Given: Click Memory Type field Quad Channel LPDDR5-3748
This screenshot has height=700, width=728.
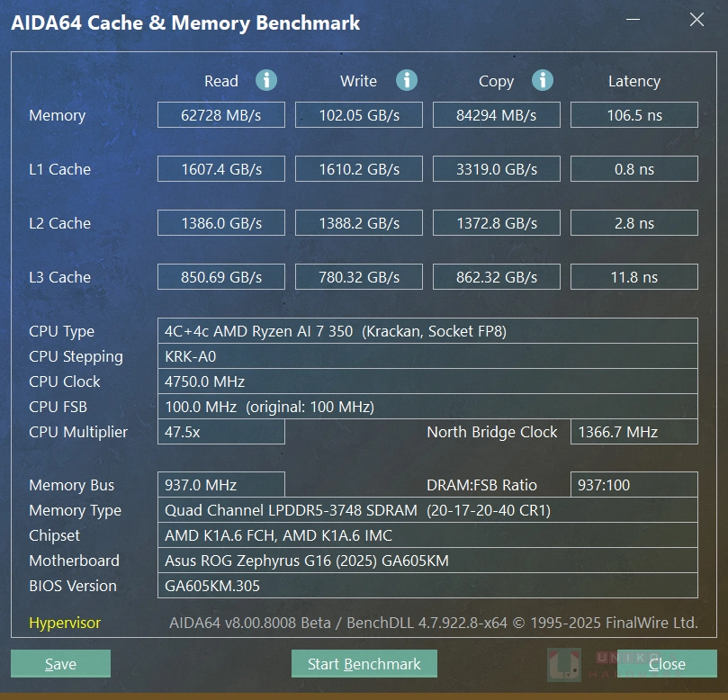Looking at the screenshot, I should (x=427, y=510).
